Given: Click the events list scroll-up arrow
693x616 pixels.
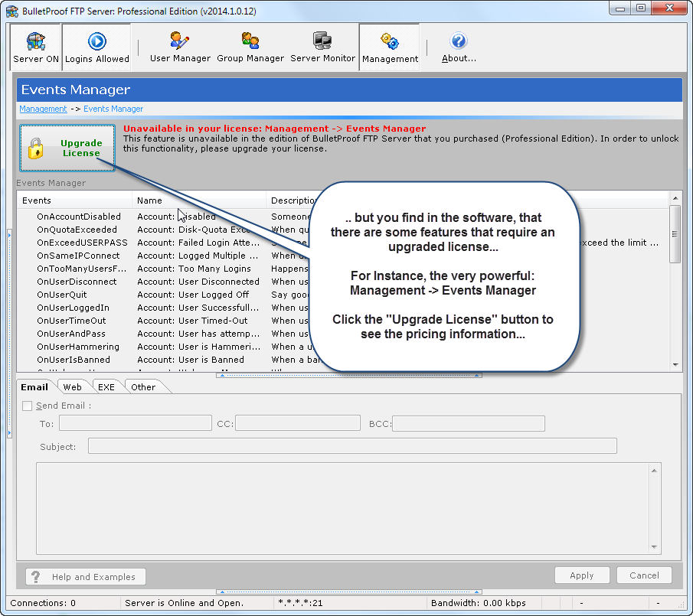Looking at the screenshot, I should click(675, 198).
